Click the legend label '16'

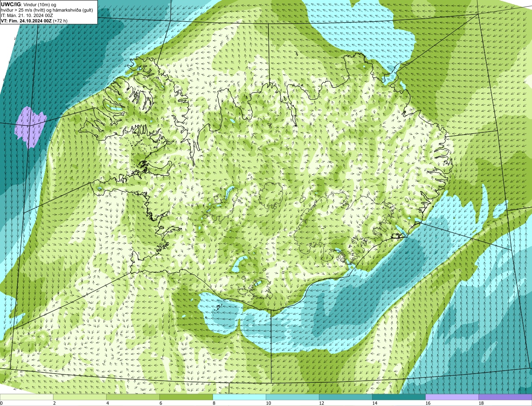coord(428,403)
